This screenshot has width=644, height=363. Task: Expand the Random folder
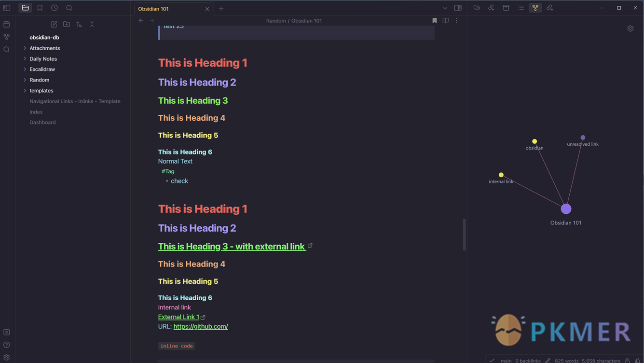(39, 80)
